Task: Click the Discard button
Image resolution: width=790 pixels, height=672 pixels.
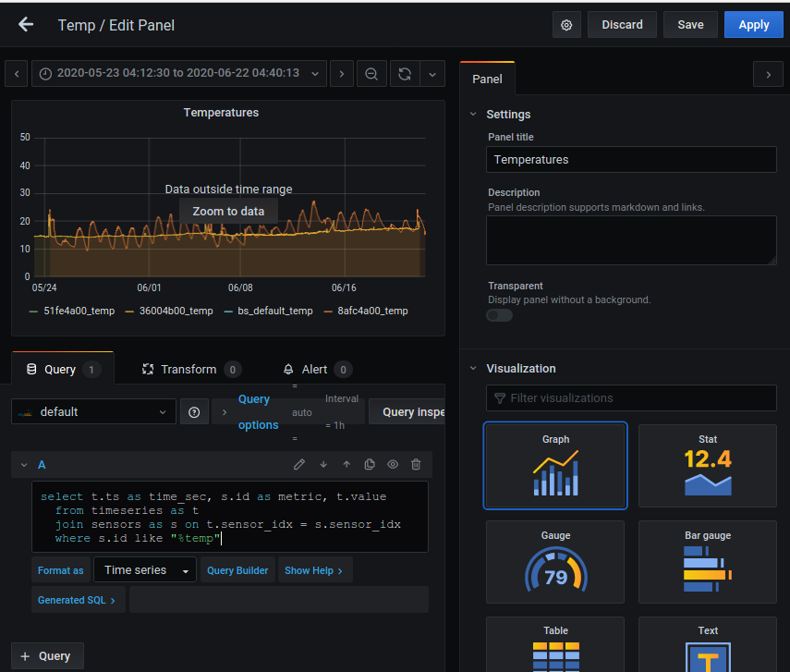Action: pyautogui.click(x=622, y=25)
